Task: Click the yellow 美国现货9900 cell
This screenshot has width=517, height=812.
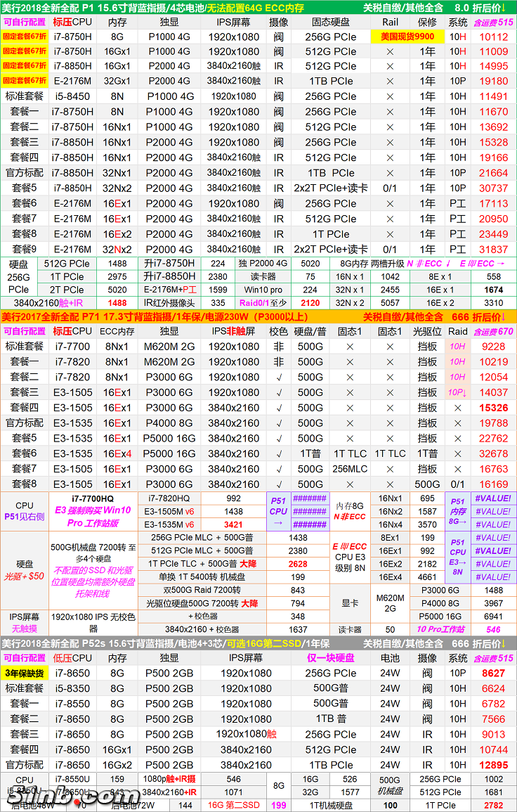Action: pyautogui.click(x=407, y=37)
